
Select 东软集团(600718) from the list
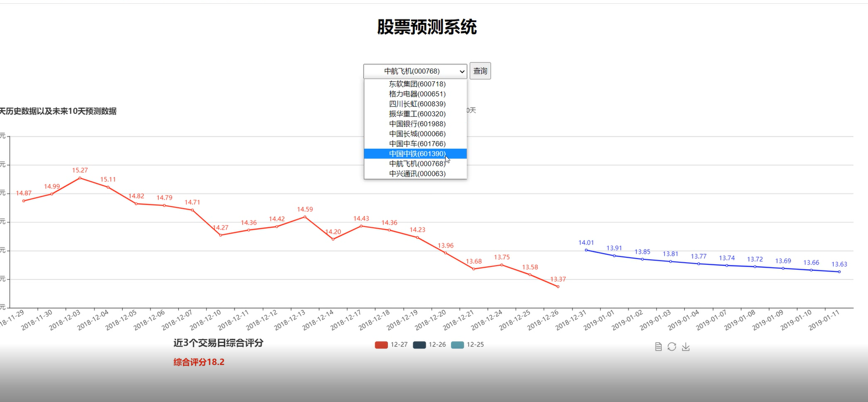click(x=415, y=84)
